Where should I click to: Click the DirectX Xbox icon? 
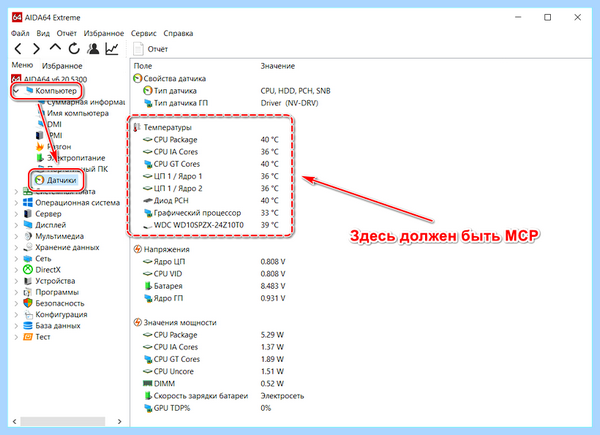pos(28,270)
